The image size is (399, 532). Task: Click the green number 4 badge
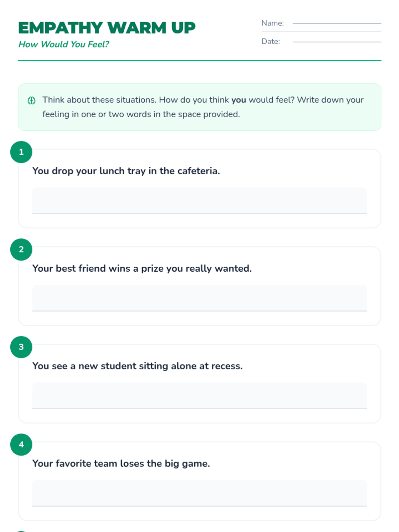tap(21, 444)
